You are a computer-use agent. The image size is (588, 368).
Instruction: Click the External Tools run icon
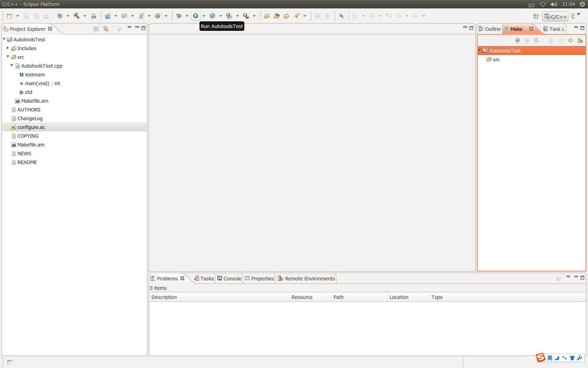tap(246, 16)
